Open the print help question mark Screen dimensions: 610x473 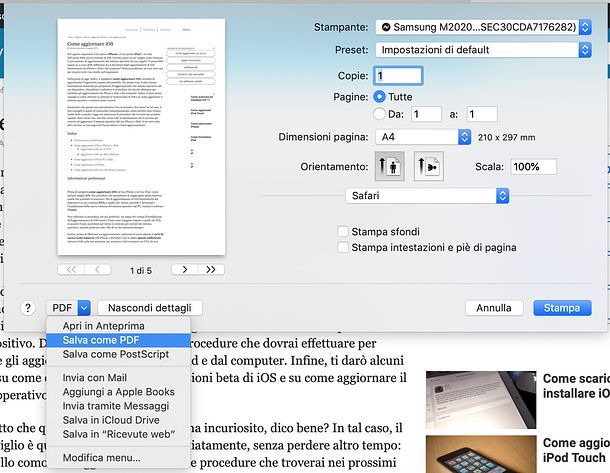tap(28, 308)
